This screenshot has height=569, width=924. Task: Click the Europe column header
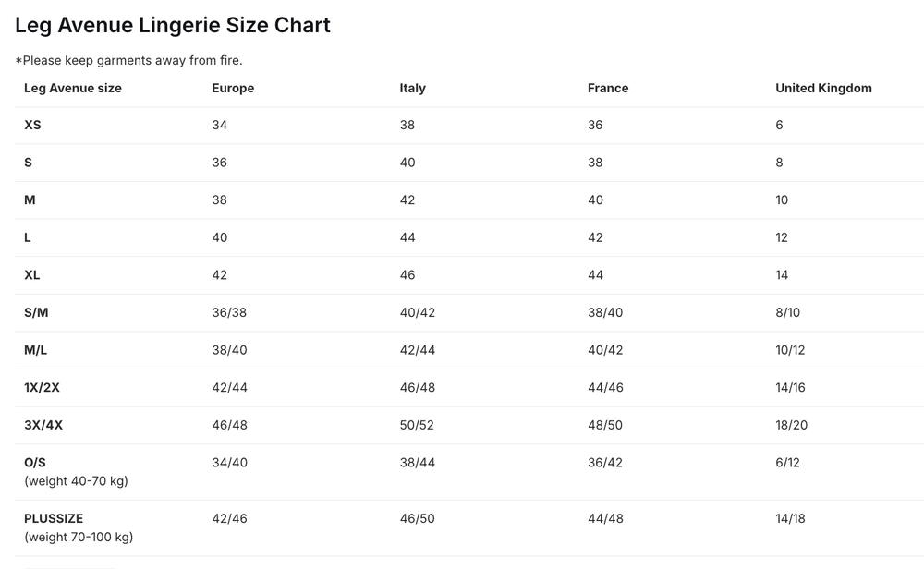click(234, 89)
